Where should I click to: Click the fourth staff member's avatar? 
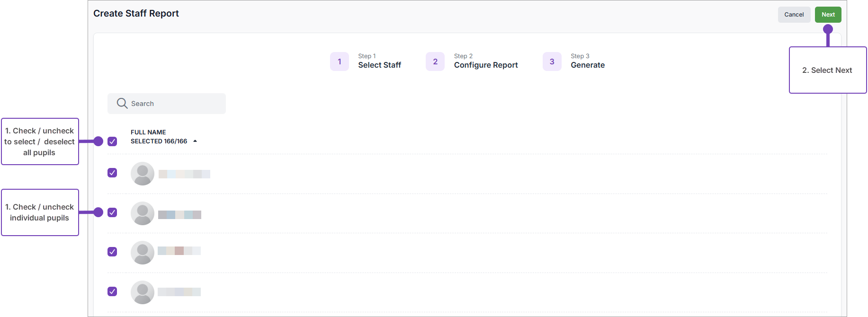[143, 292]
